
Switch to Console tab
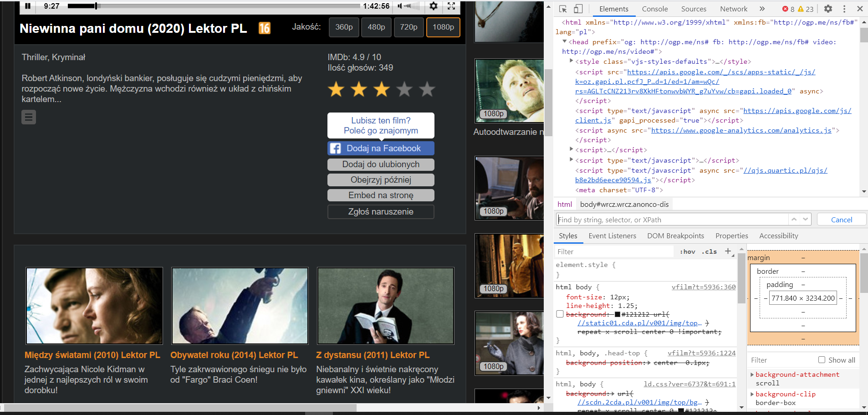655,9
